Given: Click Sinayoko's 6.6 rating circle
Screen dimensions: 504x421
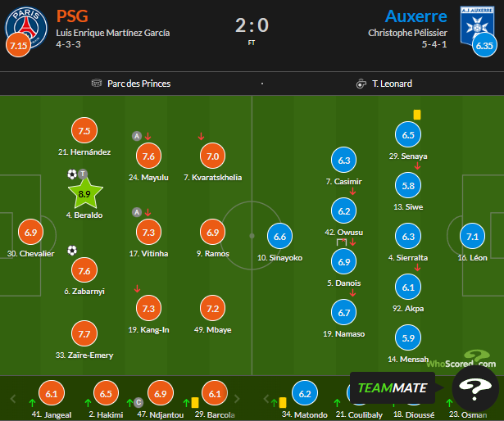Looking at the screenshot, I should coord(280,237).
